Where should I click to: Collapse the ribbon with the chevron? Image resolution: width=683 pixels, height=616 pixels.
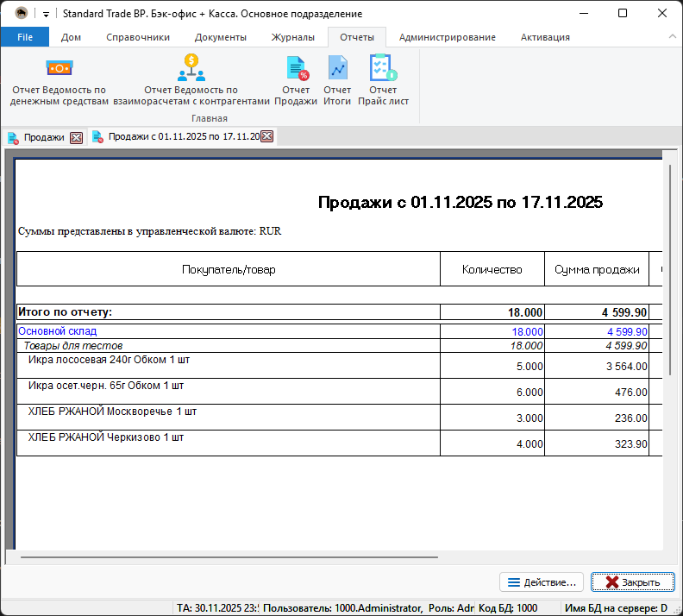673,37
